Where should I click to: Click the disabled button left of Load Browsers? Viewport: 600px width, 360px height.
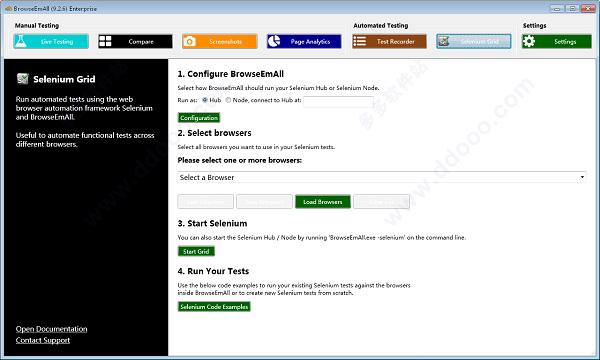click(264, 202)
